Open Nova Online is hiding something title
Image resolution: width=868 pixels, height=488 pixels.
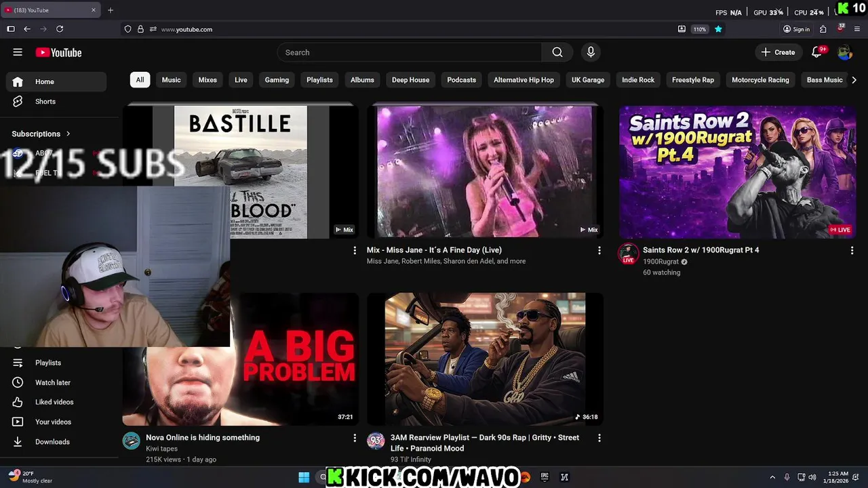pos(203,438)
